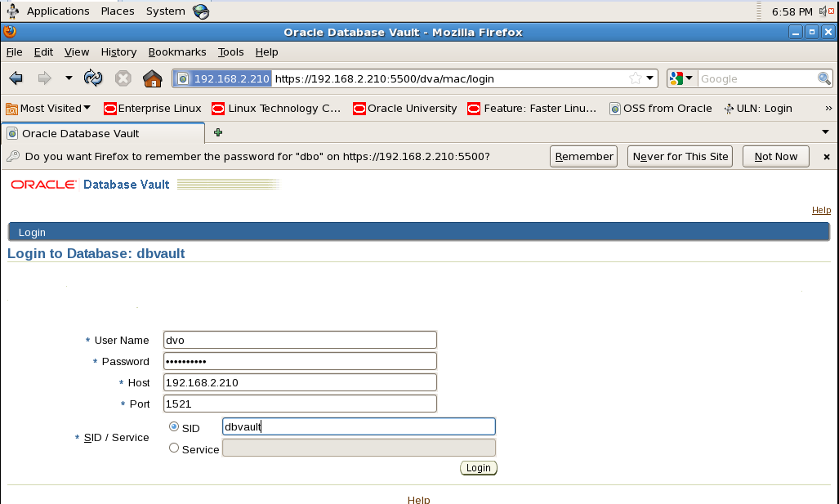This screenshot has height=504, width=839.
Task: Click the key icon in the notification bar
Action: (13, 156)
